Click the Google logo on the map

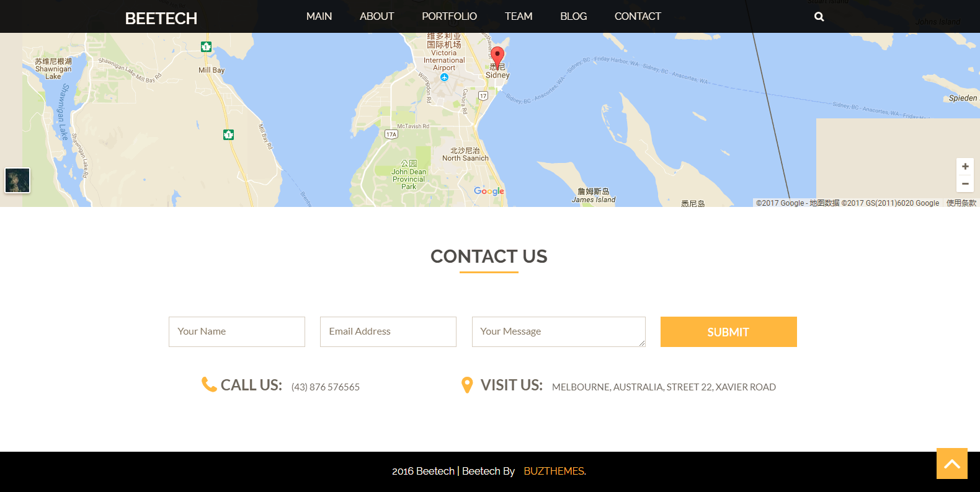(489, 191)
